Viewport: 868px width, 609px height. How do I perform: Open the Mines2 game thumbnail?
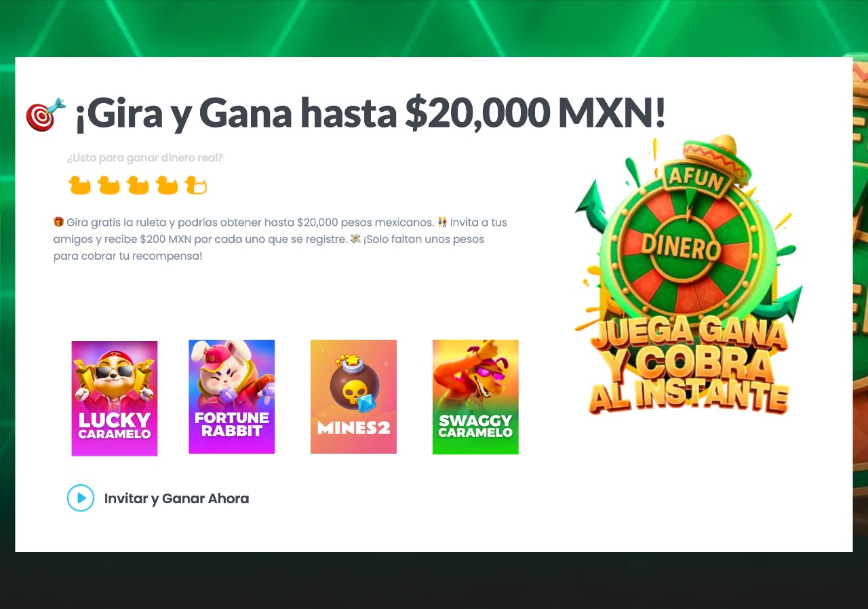pos(353,397)
